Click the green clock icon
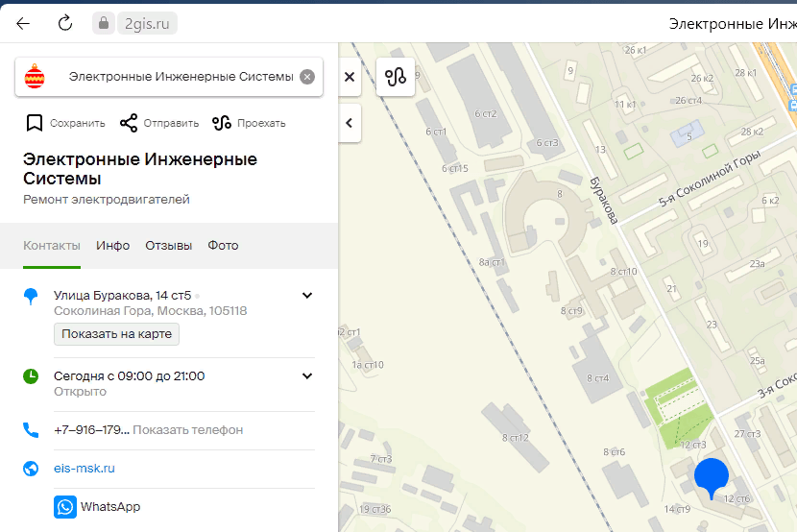797x532 pixels. [31, 376]
